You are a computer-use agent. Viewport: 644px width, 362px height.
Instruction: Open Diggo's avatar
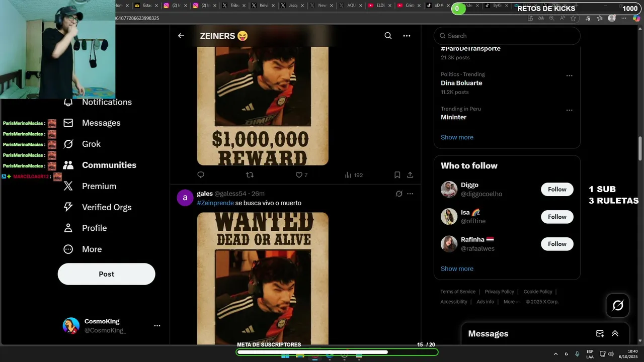tap(449, 190)
